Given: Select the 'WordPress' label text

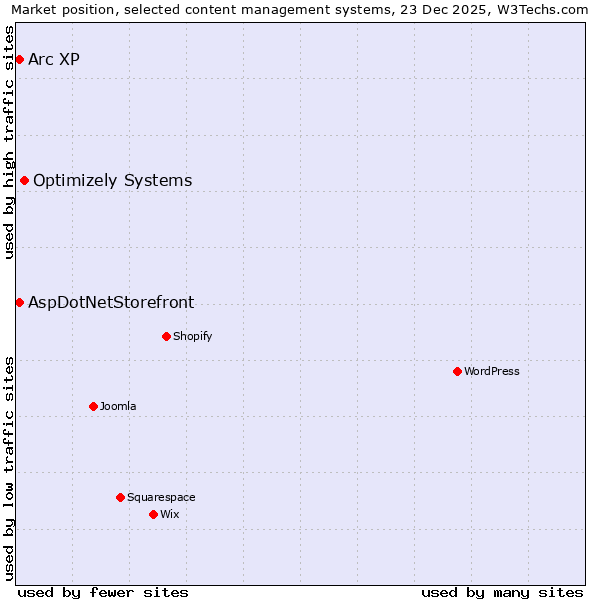Looking at the screenshot, I should [492, 371].
